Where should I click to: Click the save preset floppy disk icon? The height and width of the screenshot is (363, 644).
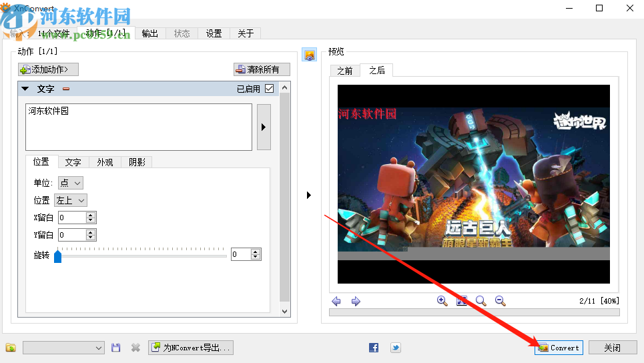coord(116,348)
